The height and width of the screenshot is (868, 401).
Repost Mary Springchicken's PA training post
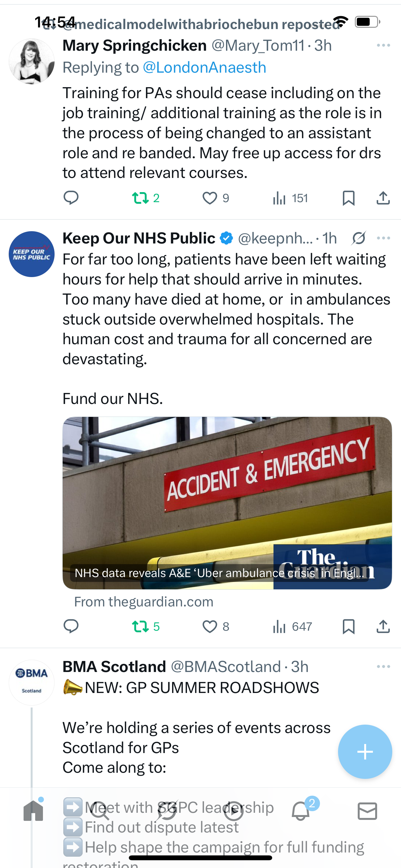[140, 198]
